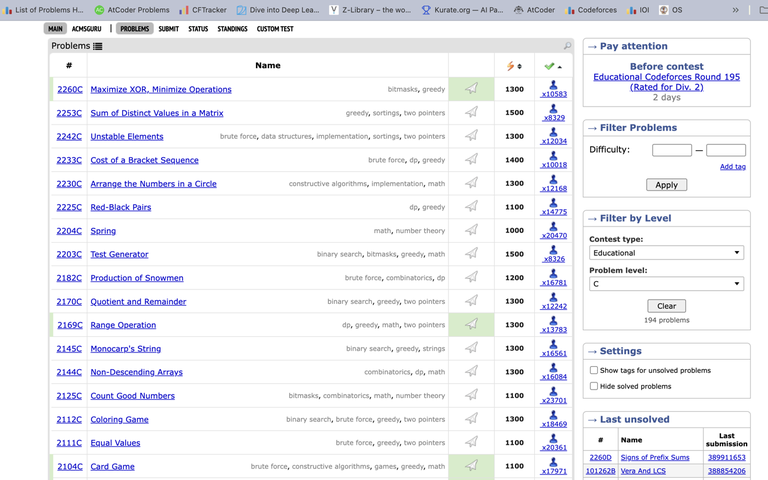Click submit plane icon in Range Operation row
Screen dimensions: 768x480
click(x=471, y=324)
